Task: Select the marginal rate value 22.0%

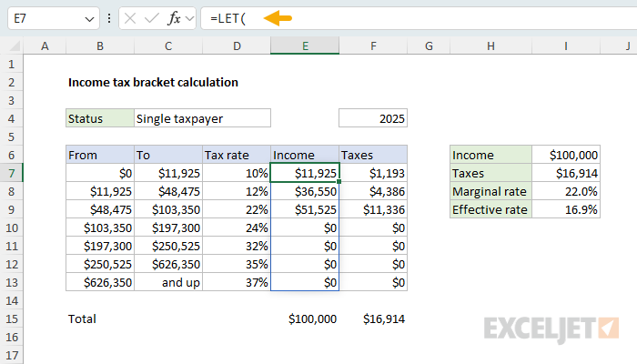Action: pyautogui.click(x=566, y=191)
